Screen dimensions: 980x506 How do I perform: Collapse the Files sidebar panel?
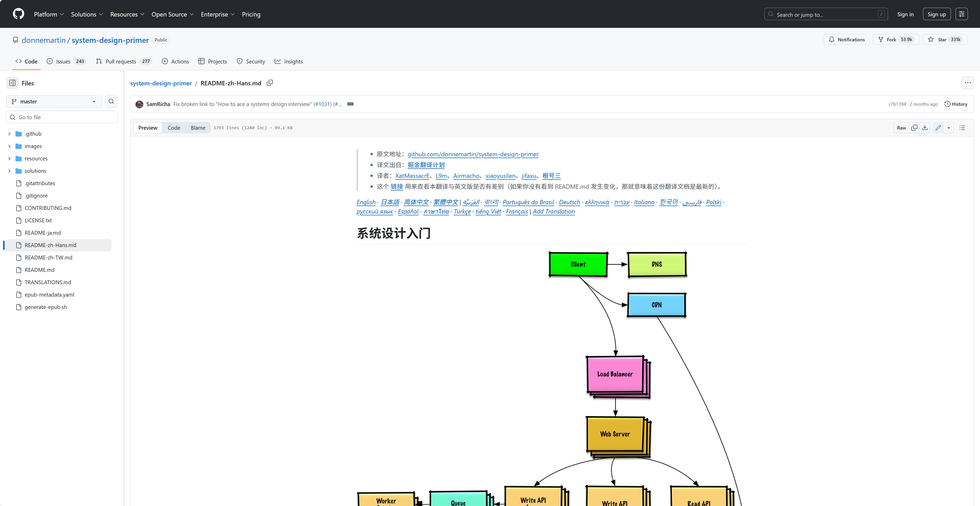point(12,83)
